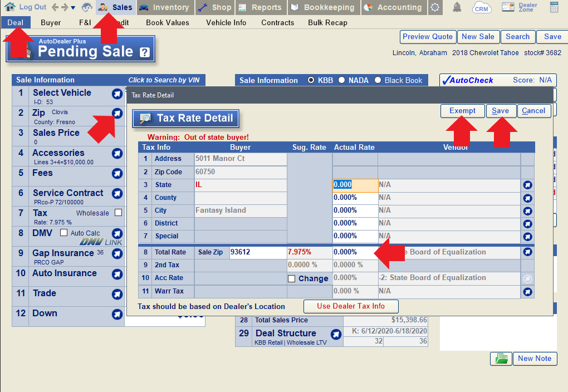Open Auto Insurance arrow icon

[x=117, y=275]
